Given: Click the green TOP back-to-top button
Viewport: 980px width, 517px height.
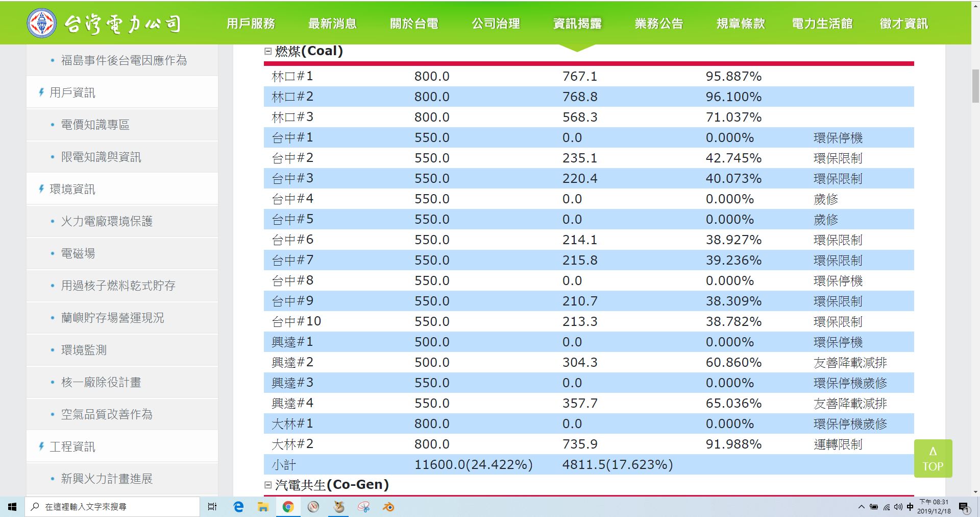Looking at the screenshot, I should click(933, 458).
